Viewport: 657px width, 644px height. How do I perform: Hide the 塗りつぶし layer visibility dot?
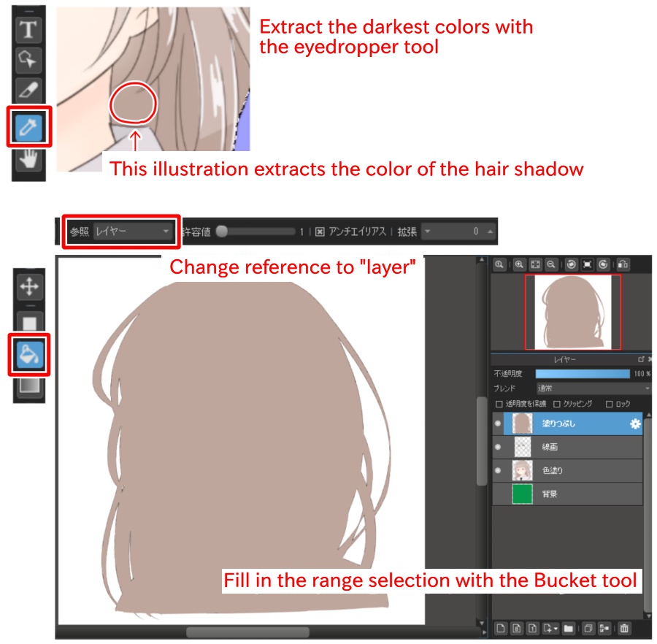tap(498, 423)
